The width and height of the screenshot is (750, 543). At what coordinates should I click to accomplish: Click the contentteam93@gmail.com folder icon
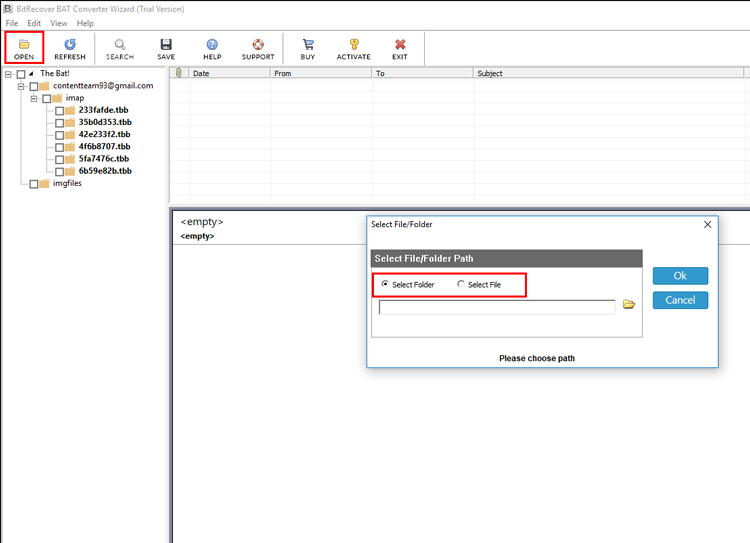tap(44, 86)
